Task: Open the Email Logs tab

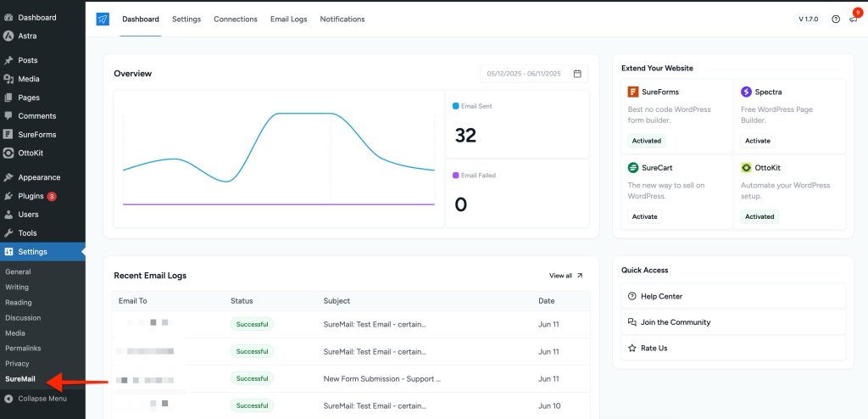Action: (x=289, y=20)
